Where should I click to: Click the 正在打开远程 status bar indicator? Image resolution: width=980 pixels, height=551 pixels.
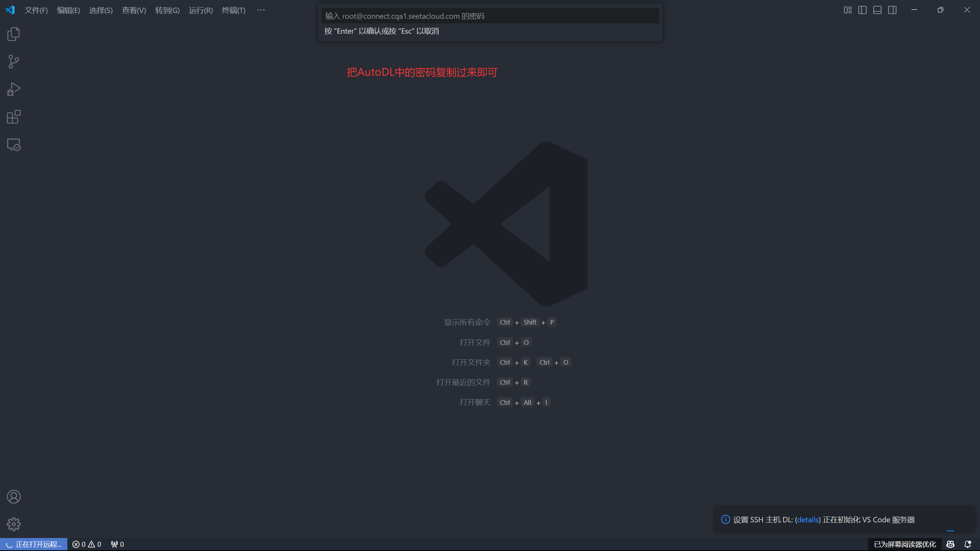click(x=34, y=544)
